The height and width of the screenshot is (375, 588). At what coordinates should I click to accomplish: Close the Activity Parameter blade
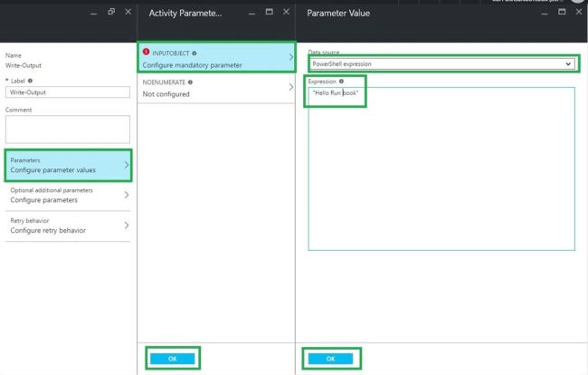[x=286, y=12]
